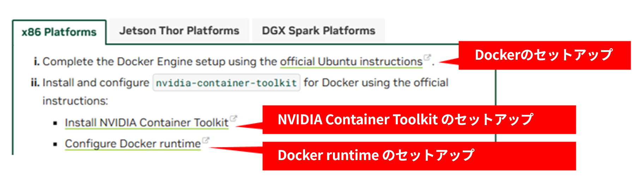Viewport: 644px width, 189px height.
Task: Click the bullet before Install NVIDIA Container Toolkit
Action: point(55,123)
